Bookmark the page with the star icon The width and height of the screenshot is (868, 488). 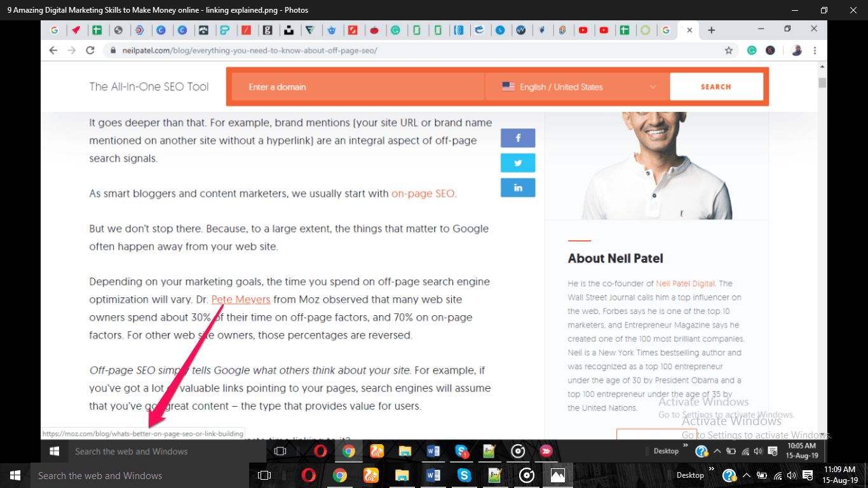(729, 50)
